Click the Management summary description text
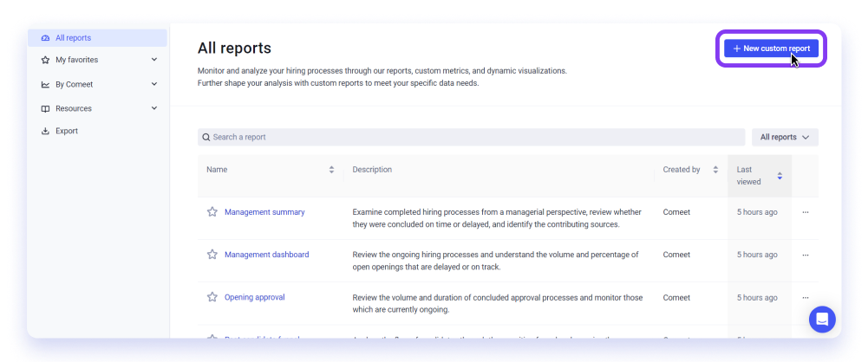The image size is (868, 362). pos(497,218)
